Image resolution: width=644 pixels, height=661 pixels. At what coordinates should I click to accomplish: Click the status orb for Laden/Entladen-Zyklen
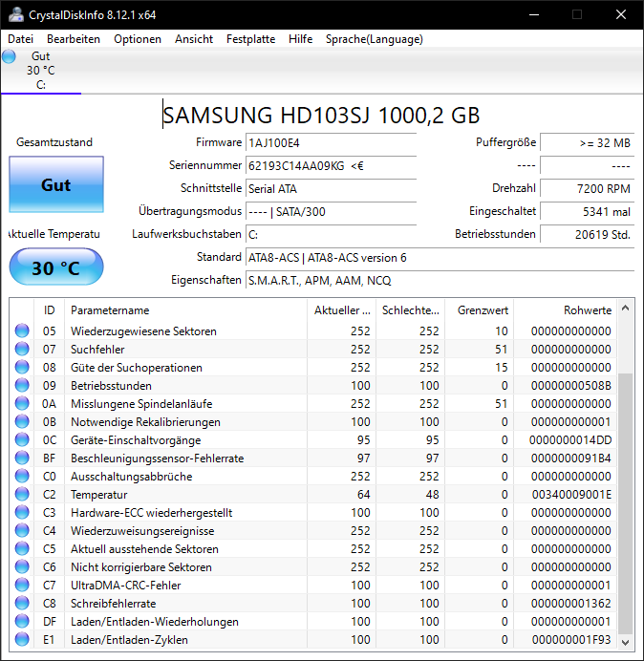pos(22,639)
